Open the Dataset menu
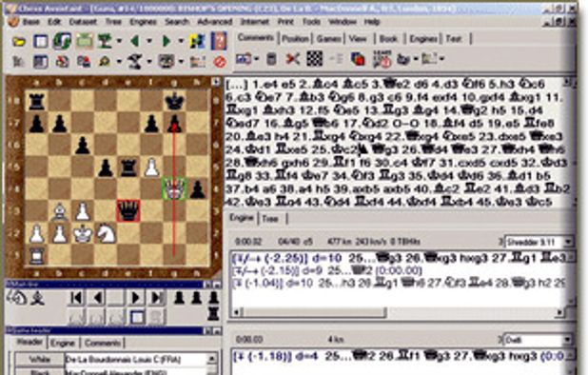The width and height of the screenshot is (588, 375). pos(83,22)
